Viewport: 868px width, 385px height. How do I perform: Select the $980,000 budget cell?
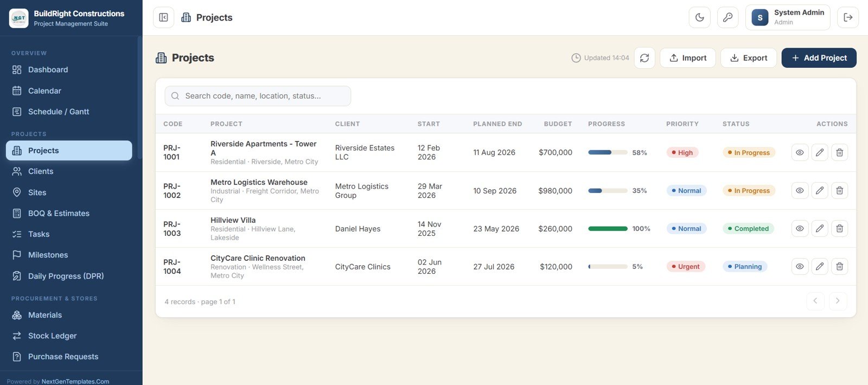point(555,191)
